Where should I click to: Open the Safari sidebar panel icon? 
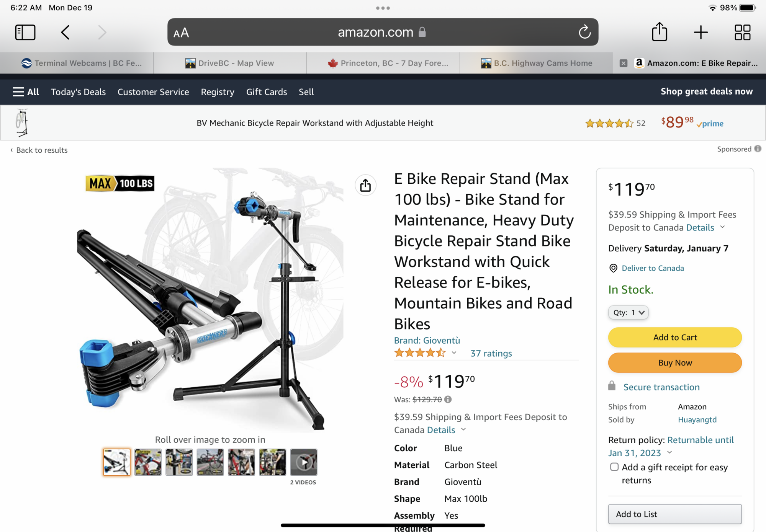(x=25, y=32)
